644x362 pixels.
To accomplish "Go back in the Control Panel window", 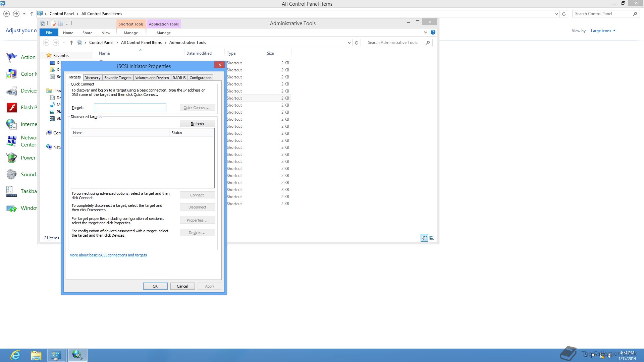I will 6,14.
